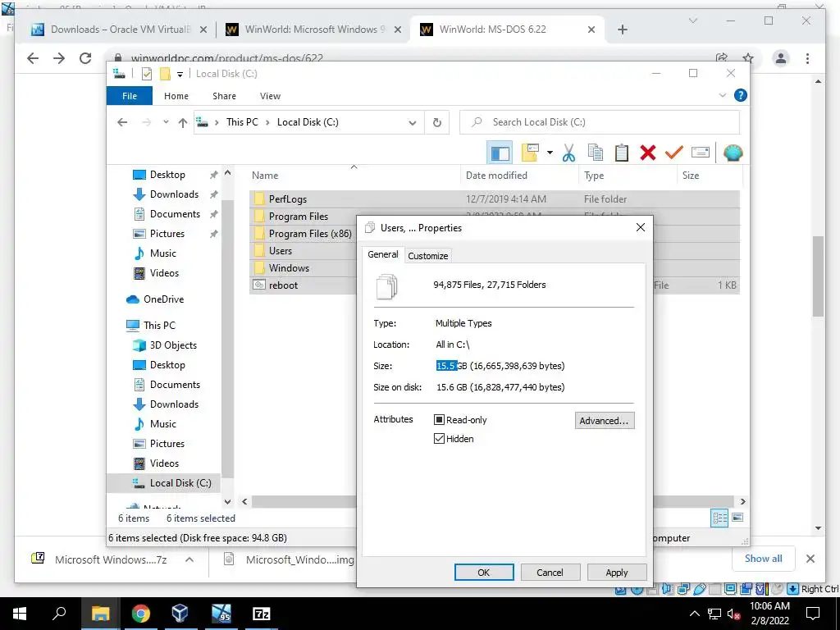Open Chrome from the taskbar

coord(140,614)
